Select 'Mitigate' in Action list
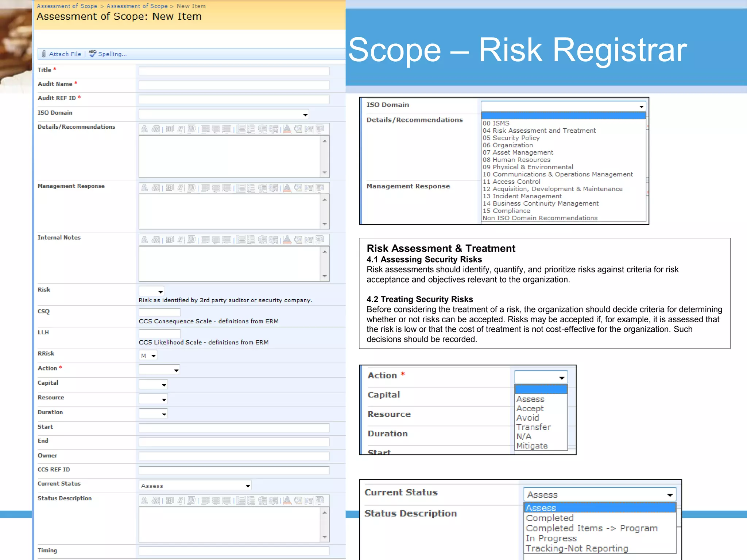Screen dimensions: 747x560 click(532, 446)
